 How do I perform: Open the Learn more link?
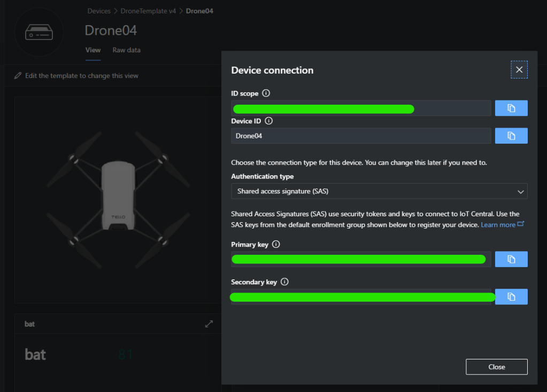click(x=499, y=224)
